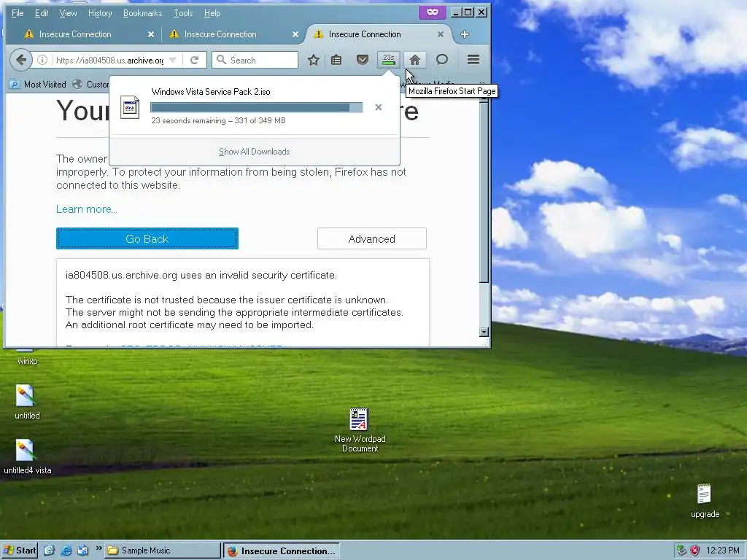Click network tray icon beside shield
The image size is (747, 560).
point(682,551)
